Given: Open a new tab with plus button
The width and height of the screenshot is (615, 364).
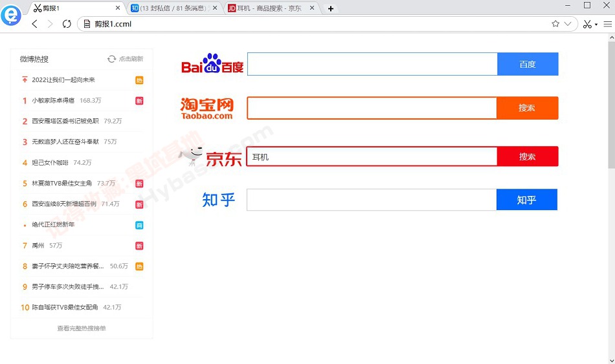Looking at the screenshot, I should pyautogui.click(x=331, y=8).
